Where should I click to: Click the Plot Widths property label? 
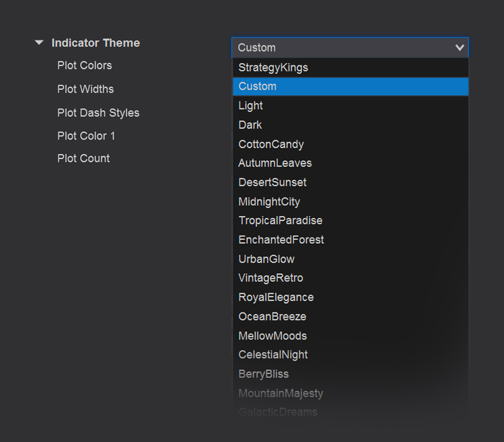tap(85, 89)
